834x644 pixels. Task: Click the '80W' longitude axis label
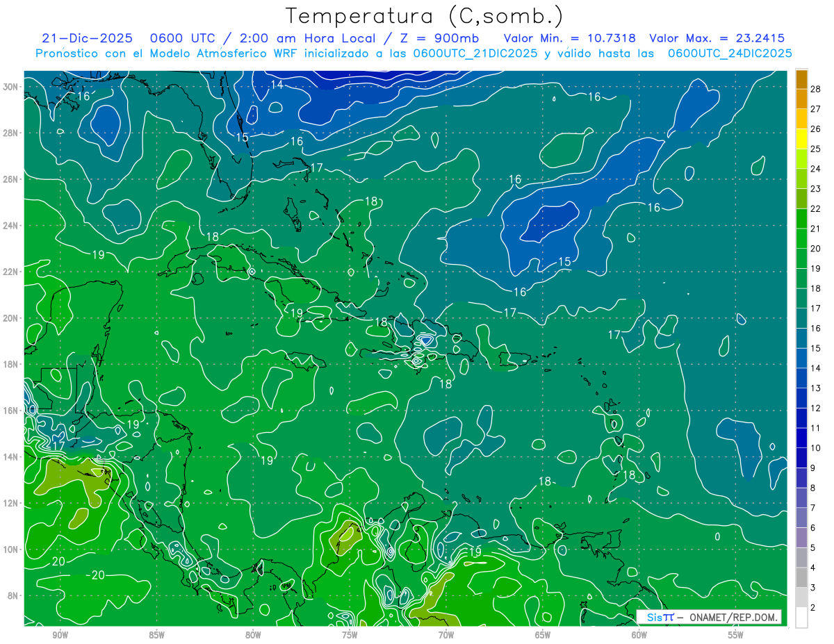(253, 634)
